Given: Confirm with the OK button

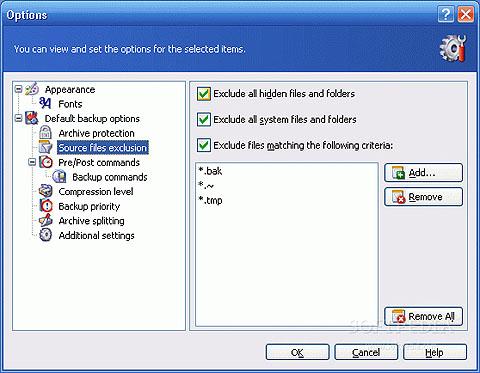Looking at the screenshot, I should pyautogui.click(x=297, y=352).
